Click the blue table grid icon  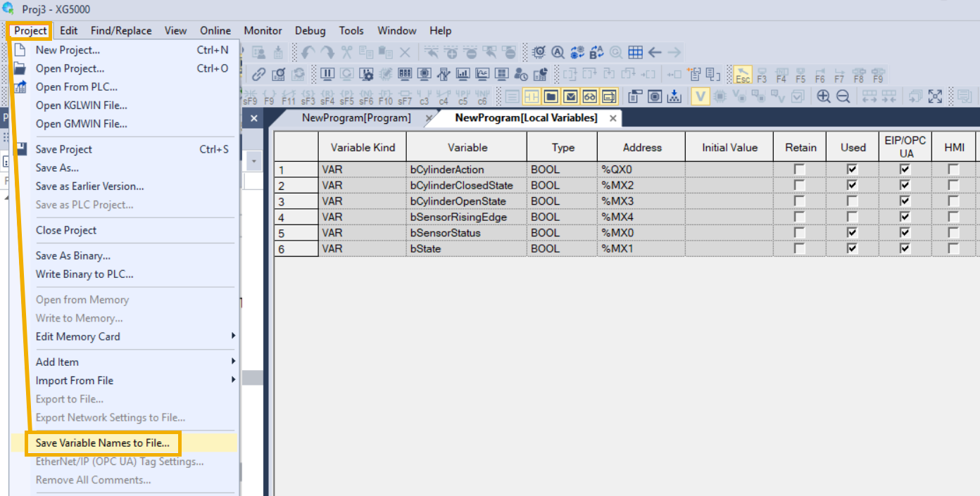coord(636,53)
